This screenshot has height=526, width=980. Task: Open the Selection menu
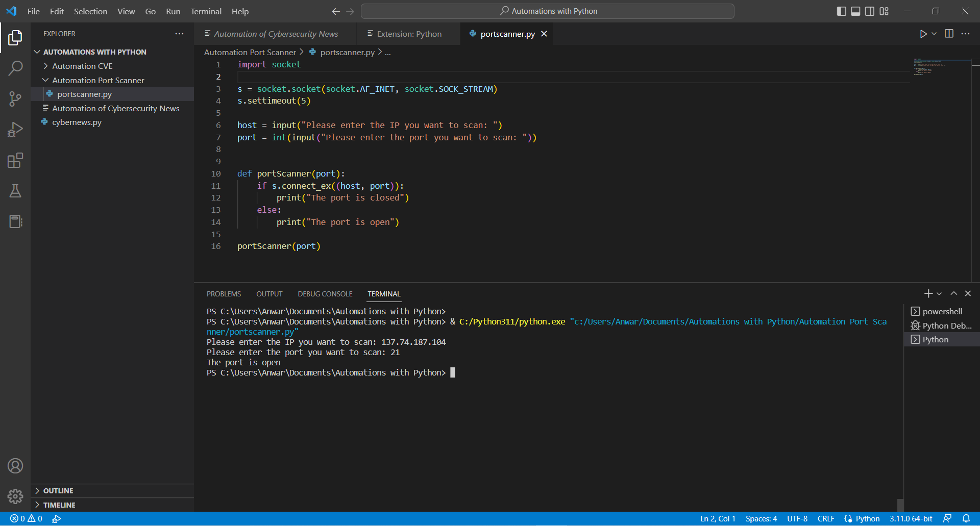coord(90,11)
